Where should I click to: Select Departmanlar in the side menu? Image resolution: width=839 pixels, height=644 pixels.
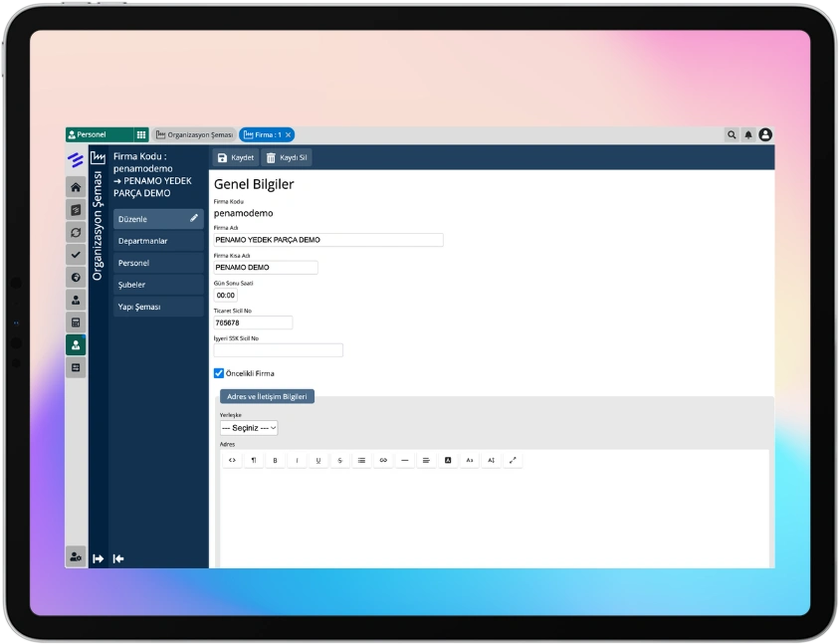click(157, 241)
